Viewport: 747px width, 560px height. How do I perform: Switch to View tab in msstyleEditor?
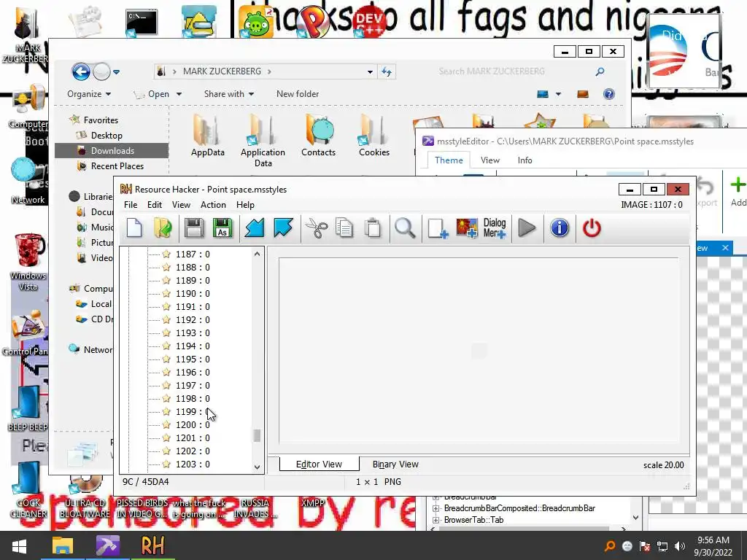pos(489,160)
